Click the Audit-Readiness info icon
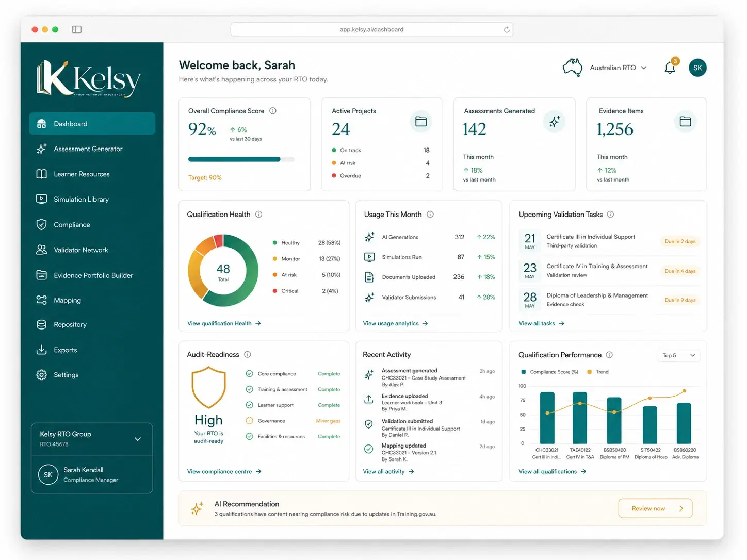The height and width of the screenshot is (560, 747). tap(248, 354)
